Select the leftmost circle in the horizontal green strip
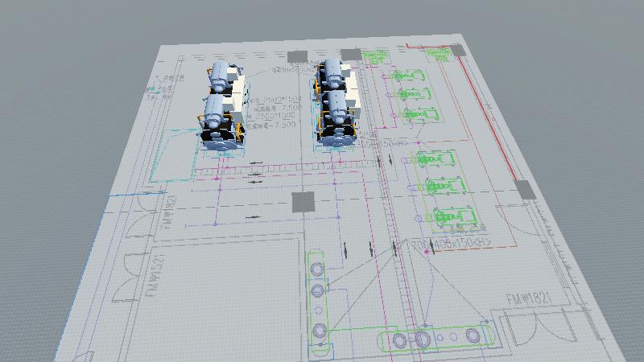This screenshot has height=362, width=644. [401, 341]
